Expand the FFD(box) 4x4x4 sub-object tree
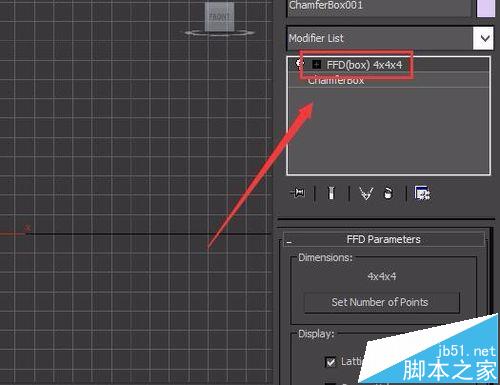Image resolution: width=500 pixels, height=385 pixels. point(316,64)
